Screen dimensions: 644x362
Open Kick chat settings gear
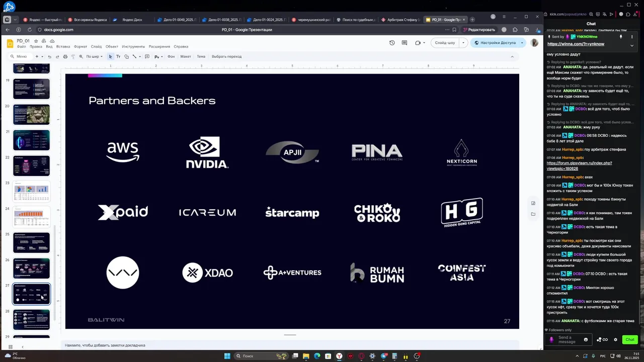coord(615,339)
